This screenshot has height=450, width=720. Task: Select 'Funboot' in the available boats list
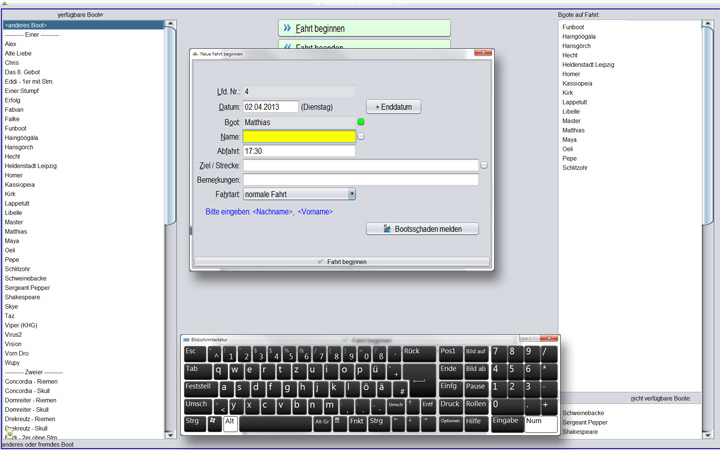(x=16, y=128)
